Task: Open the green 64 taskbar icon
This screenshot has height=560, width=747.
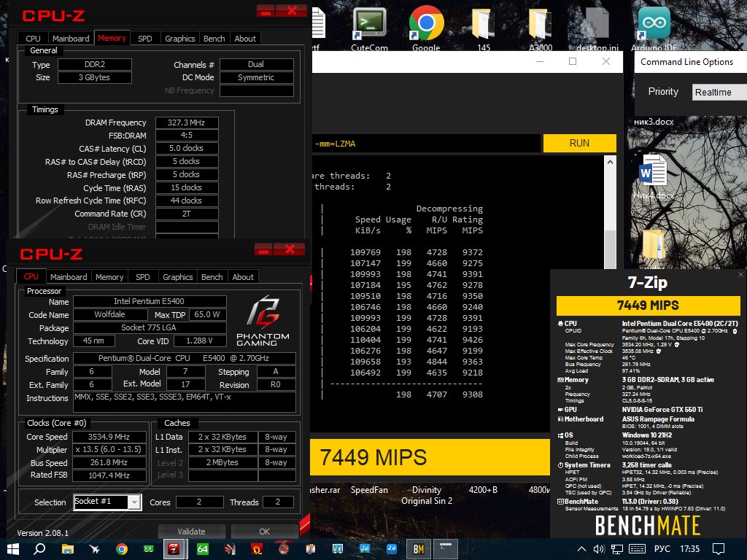Action: coord(203,549)
